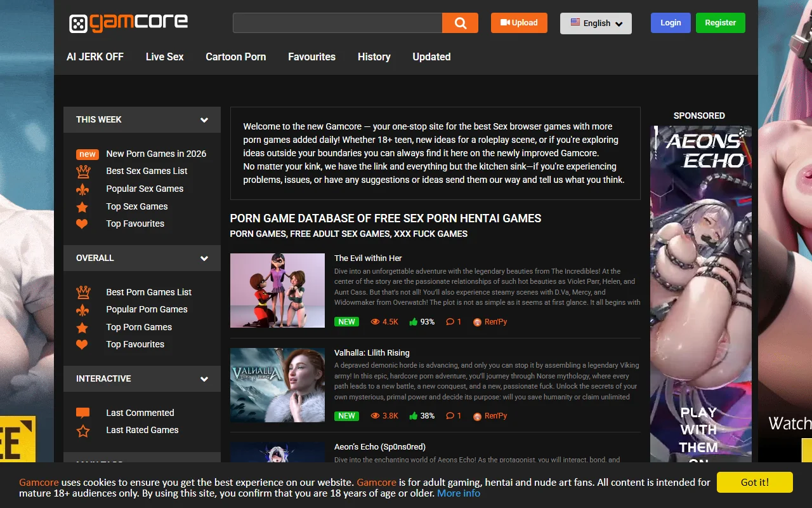
Task: Select the crown icon beside Best Sex Games List
Action: [x=84, y=171]
